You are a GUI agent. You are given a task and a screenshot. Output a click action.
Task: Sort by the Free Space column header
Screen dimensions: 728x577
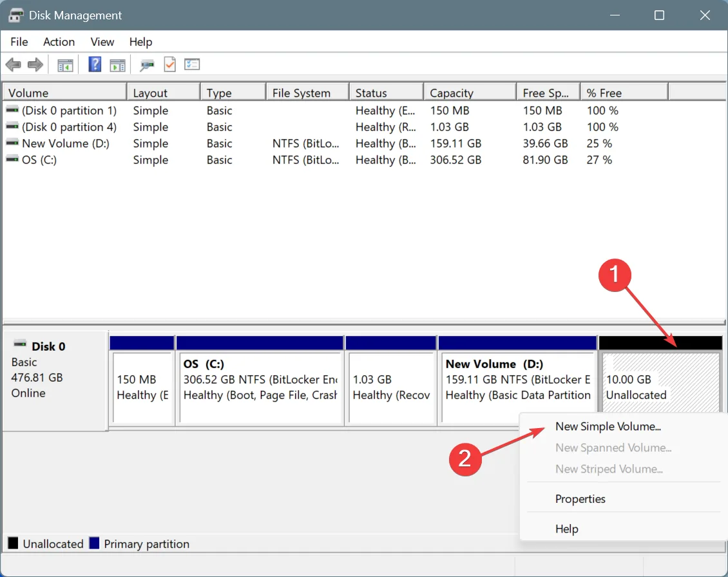[549, 93]
